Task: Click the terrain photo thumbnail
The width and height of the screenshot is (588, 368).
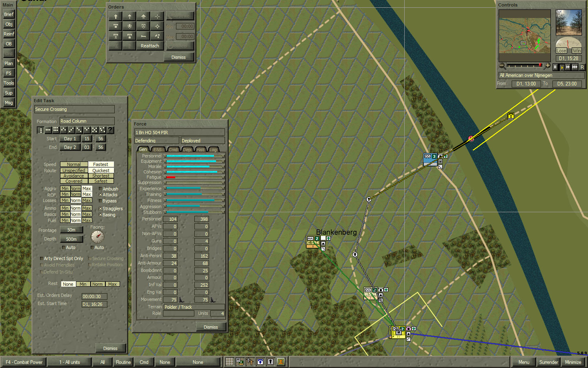Action: (x=568, y=22)
